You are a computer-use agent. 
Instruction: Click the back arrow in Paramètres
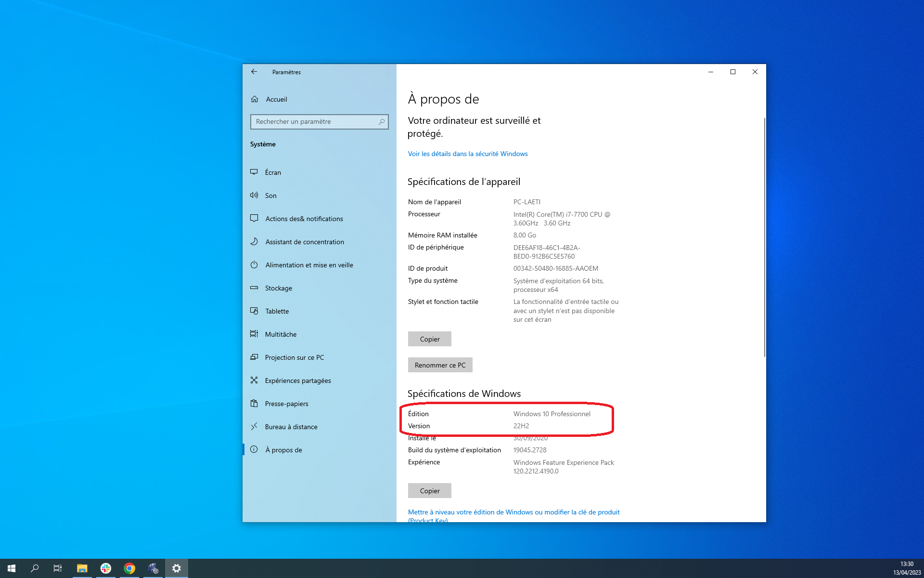[254, 72]
